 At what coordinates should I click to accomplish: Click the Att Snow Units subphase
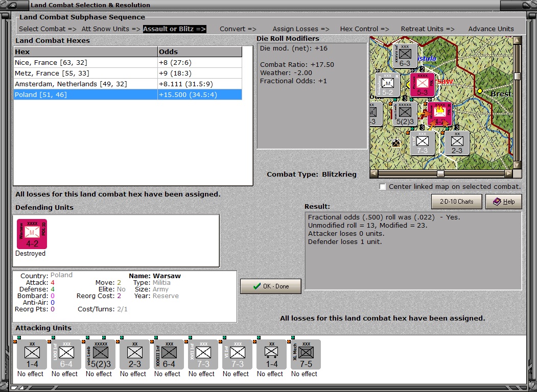[111, 29]
